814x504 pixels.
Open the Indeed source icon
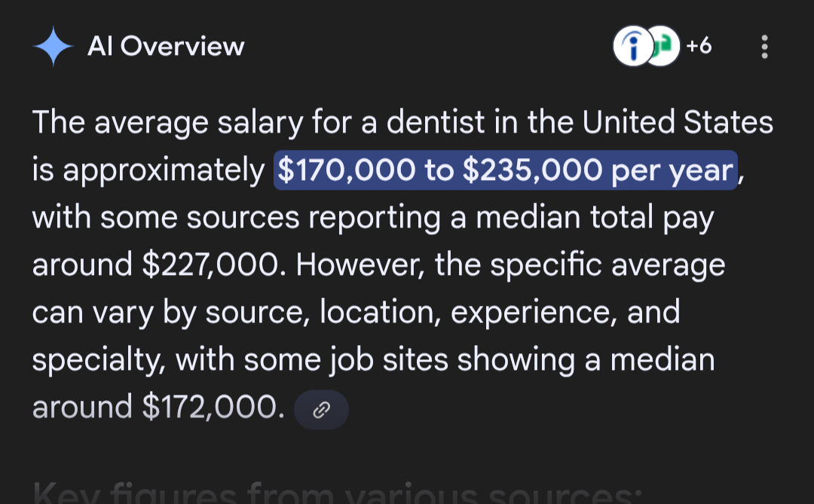click(x=632, y=47)
